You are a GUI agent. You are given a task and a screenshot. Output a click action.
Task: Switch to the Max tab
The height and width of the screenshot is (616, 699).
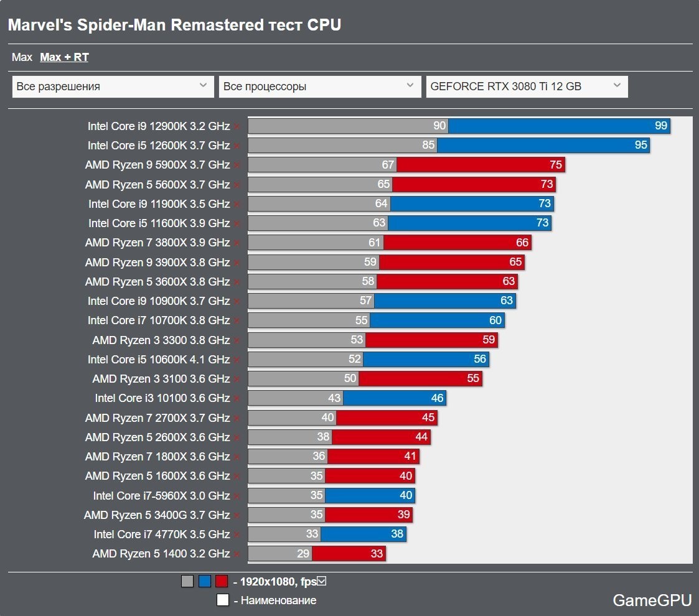[22, 57]
